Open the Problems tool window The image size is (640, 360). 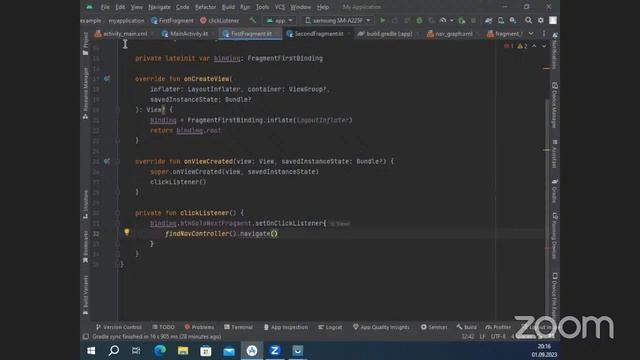199,327
